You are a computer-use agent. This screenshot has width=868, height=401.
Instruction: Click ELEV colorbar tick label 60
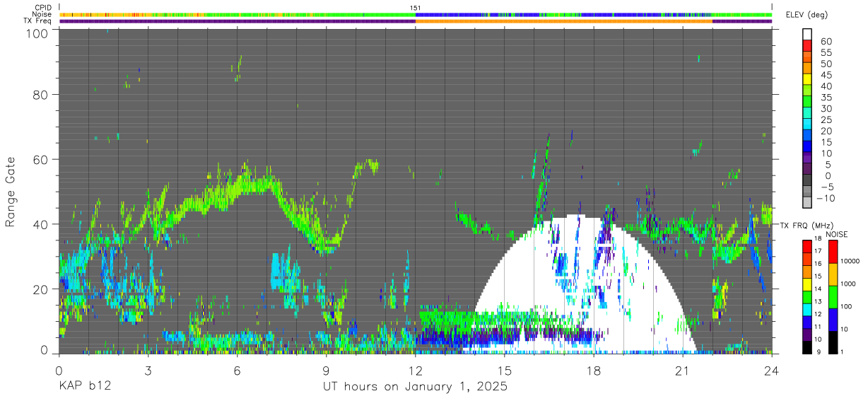click(826, 41)
